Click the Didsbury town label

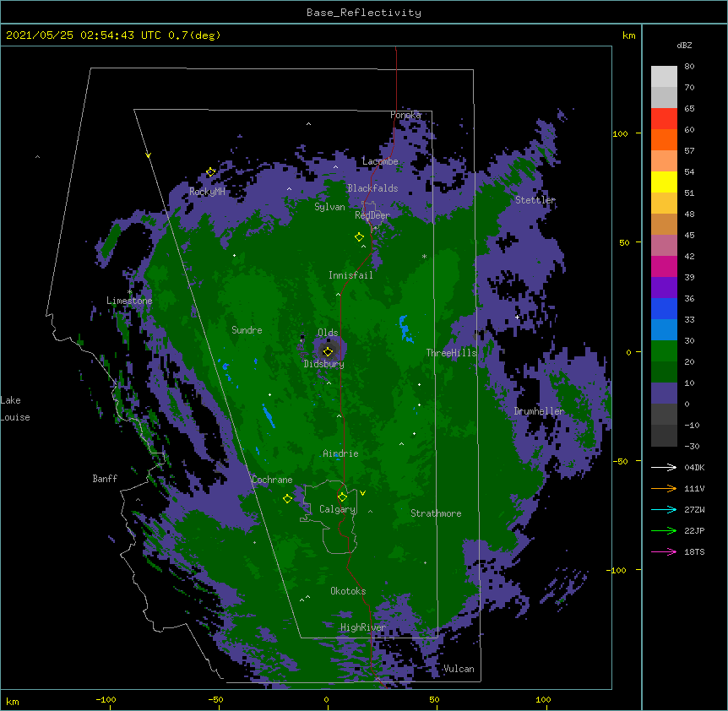click(x=323, y=364)
